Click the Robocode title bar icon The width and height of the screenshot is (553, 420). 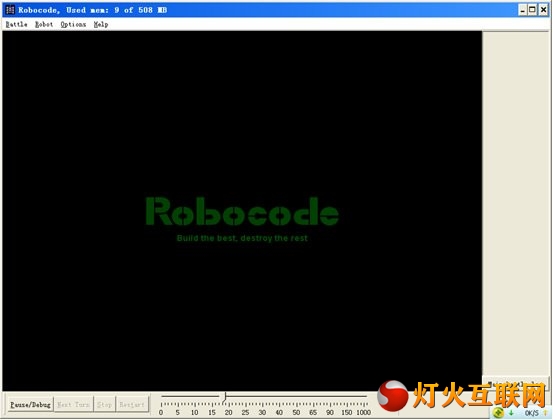click(x=10, y=10)
